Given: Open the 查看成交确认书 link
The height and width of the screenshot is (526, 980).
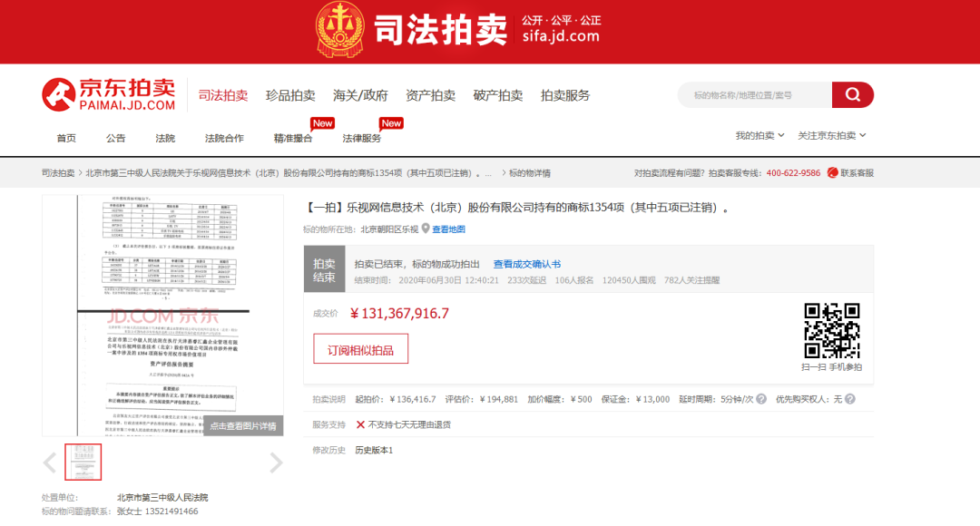Looking at the screenshot, I should pyautogui.click(x=527, y=264).
